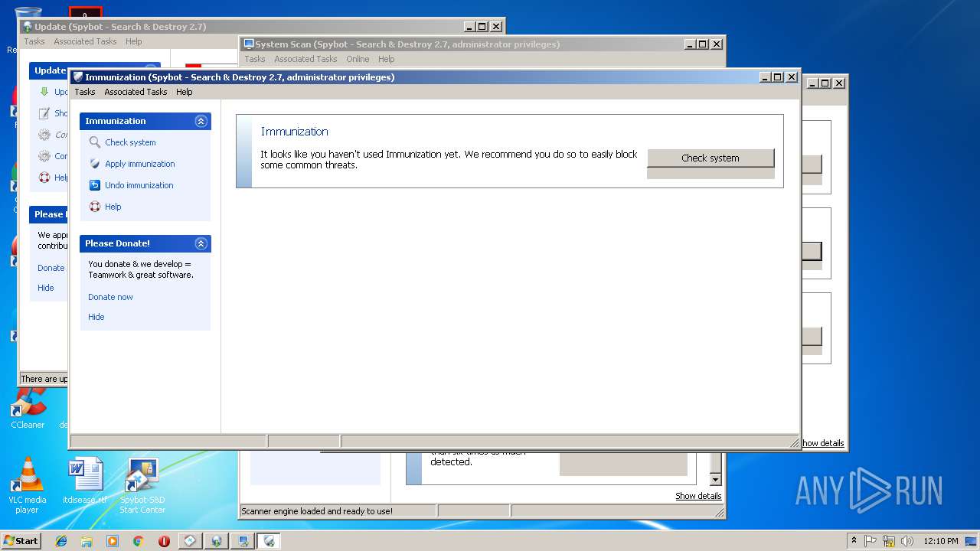This screenshot has width=980, height=551.
Task: Click the second gear icon in Update window
Action: (44, 156)
